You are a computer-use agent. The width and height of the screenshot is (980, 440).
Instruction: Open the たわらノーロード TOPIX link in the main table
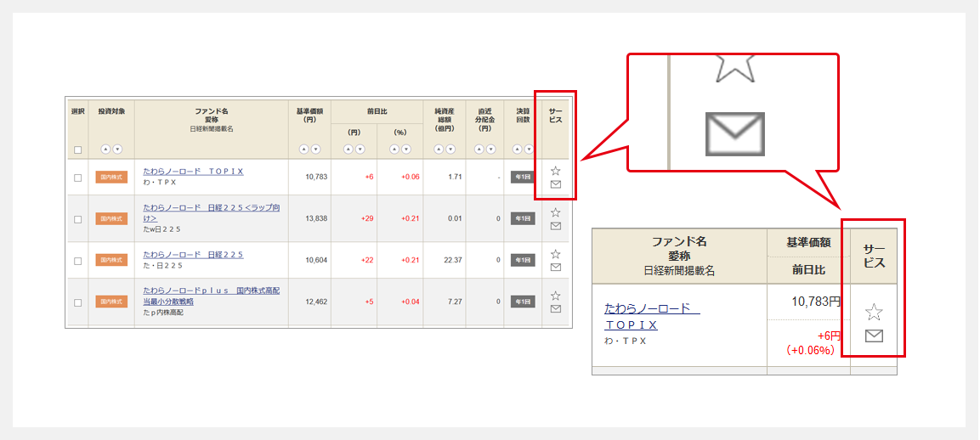coord(193,171)
